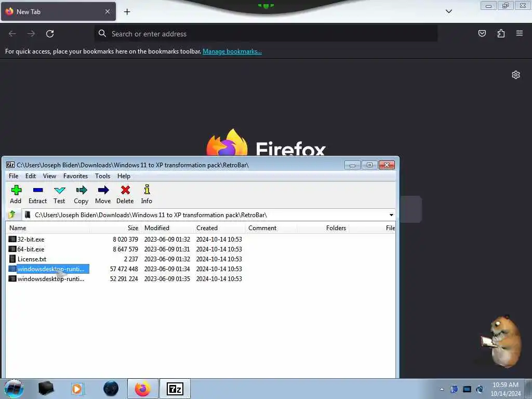
Task: Open the media player taskbar icon
Action: 77,389
